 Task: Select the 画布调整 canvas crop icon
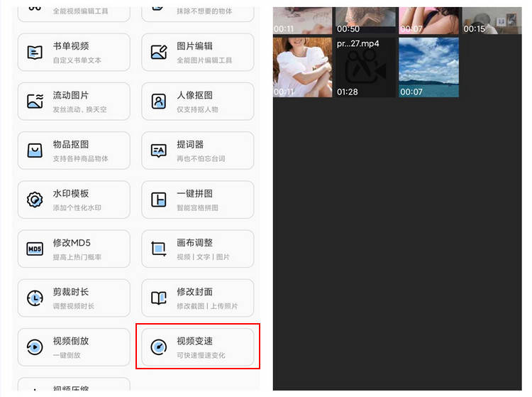click(159, 249)
